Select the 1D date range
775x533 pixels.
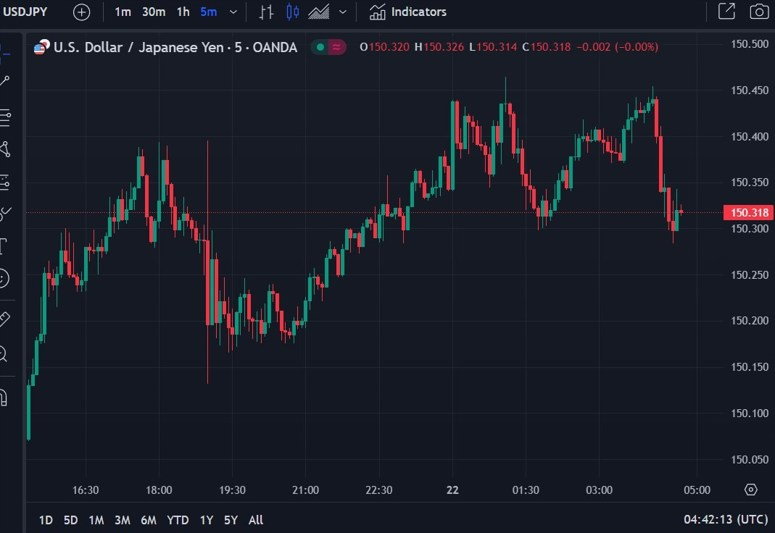[x=46, y=520]
